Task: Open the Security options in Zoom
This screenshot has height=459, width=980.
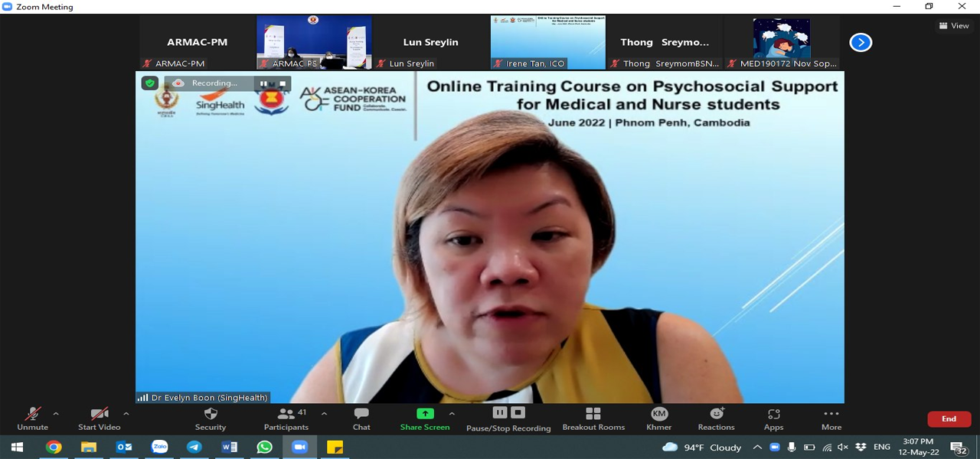Action: (x=210, y=418)
